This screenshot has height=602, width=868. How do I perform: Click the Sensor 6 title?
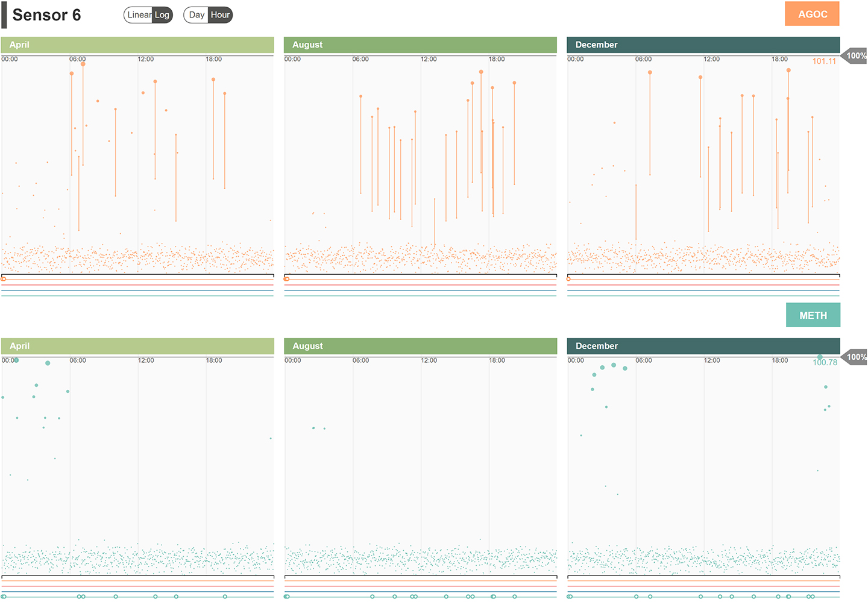click(x=46, y=15)
